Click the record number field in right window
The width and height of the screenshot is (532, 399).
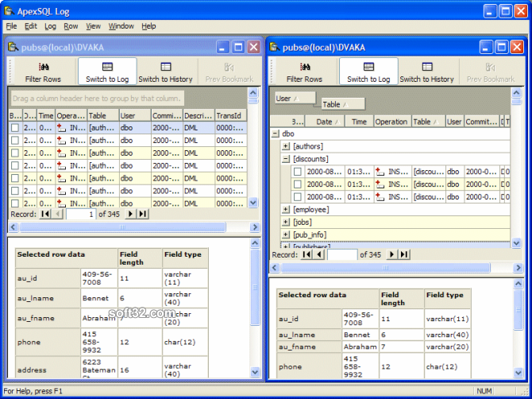342,254
